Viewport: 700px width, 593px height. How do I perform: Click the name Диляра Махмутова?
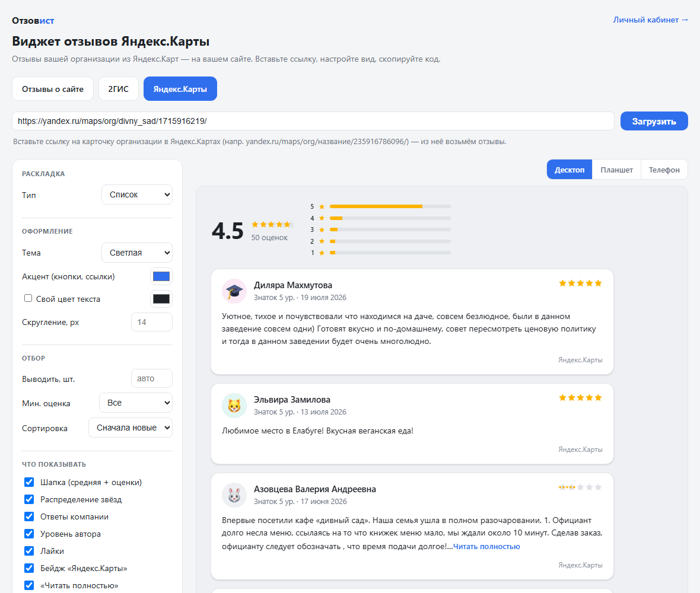293,285
